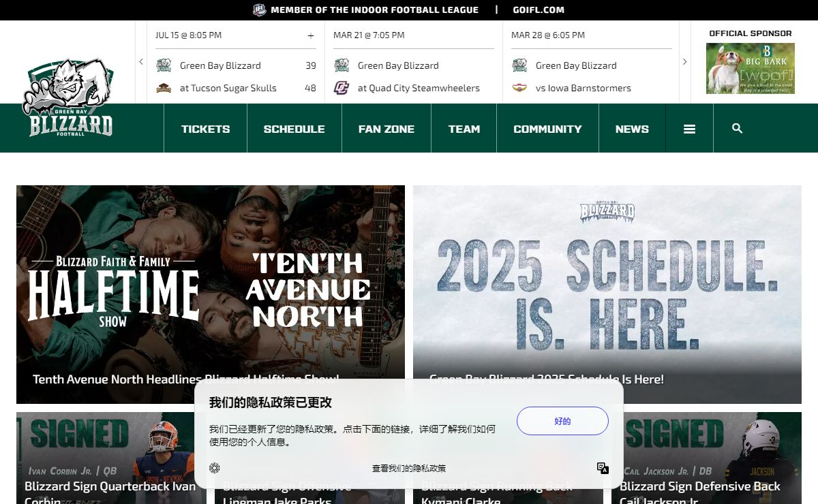Click vs Iowa Barnstormers team name

click(584, 88)
